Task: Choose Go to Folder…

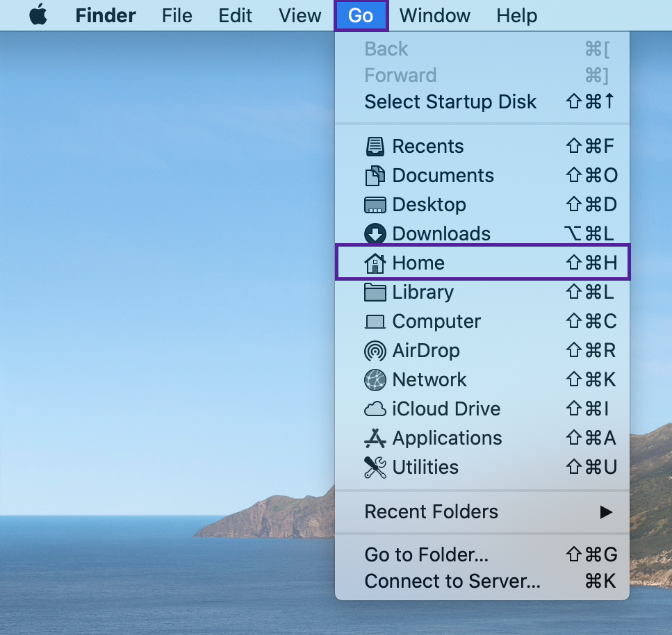Action: point(482,554)
